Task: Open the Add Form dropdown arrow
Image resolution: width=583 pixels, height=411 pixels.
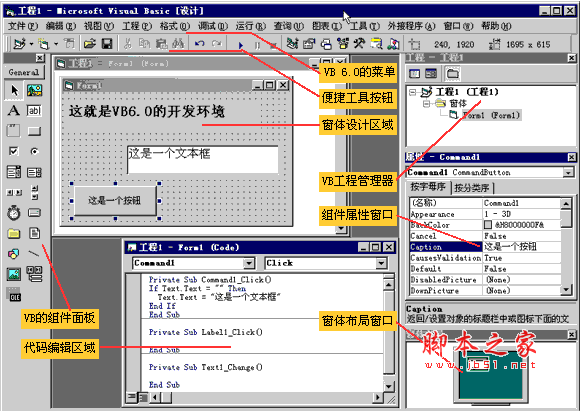Action: 56,44
